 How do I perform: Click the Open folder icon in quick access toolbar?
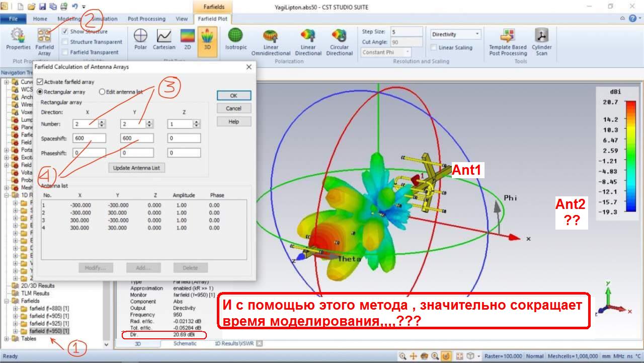[x=31, y=7]
